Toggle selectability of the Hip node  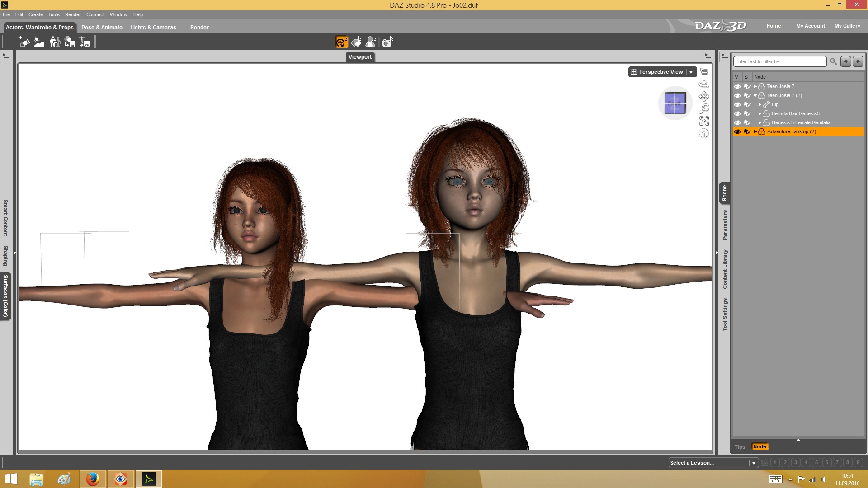(x=747, y=104)
